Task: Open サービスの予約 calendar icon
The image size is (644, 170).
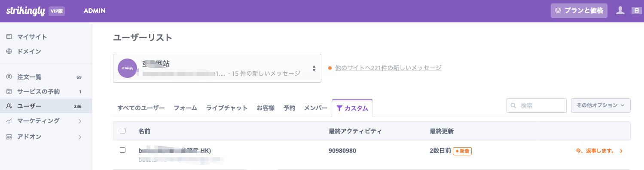Action: 9,92
